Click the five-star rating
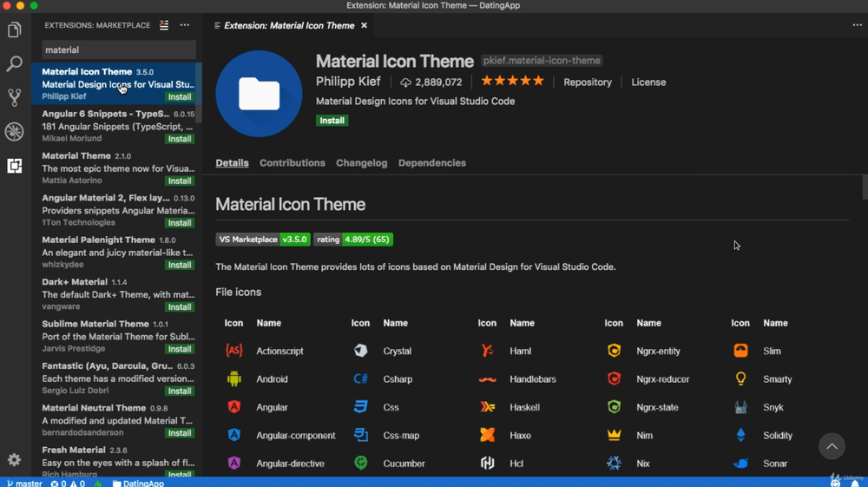Image resolution: width=868 pixels, height=487 pixels. pos(513,81)
